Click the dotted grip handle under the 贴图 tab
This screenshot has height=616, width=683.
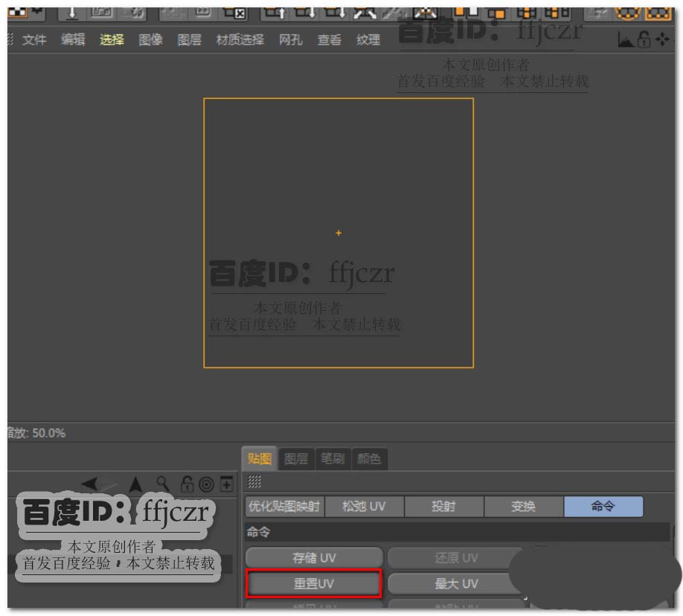(254, 482)
